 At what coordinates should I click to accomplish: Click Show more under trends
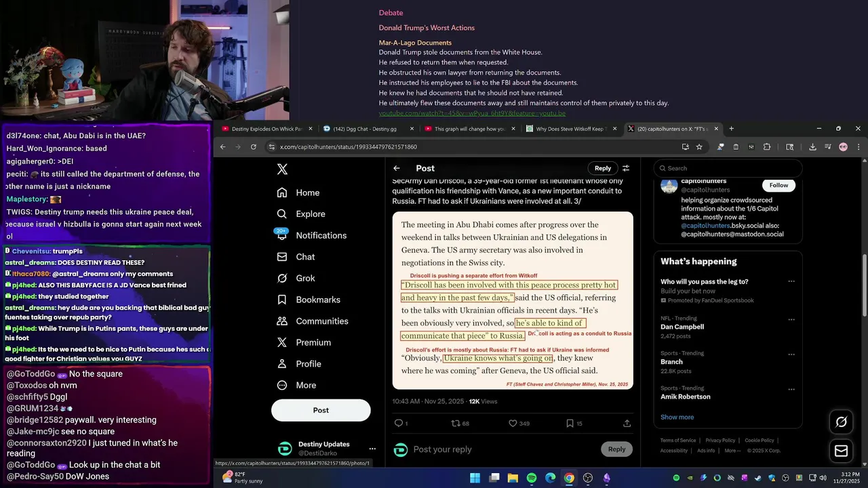[x=677, y=418]
